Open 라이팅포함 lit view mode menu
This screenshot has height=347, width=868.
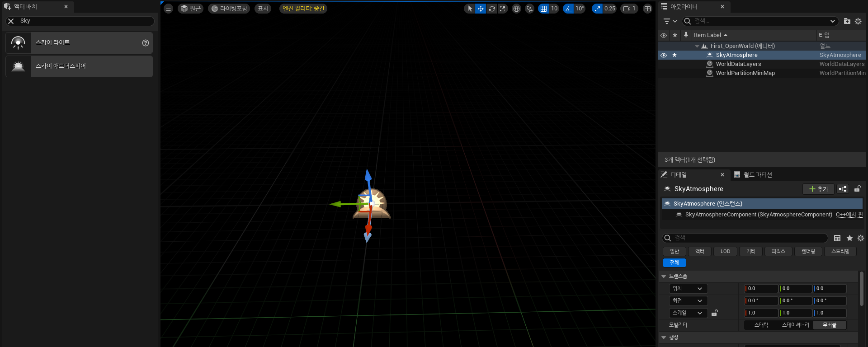point(229,9)
